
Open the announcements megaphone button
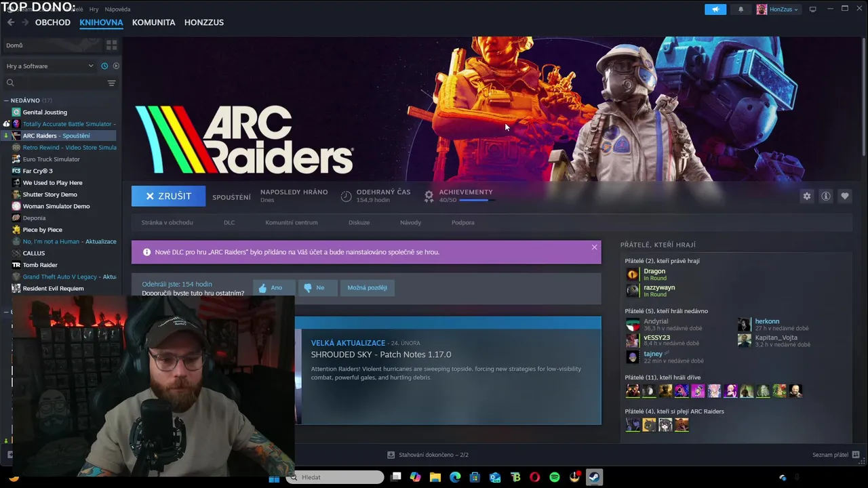click(715, 9)
